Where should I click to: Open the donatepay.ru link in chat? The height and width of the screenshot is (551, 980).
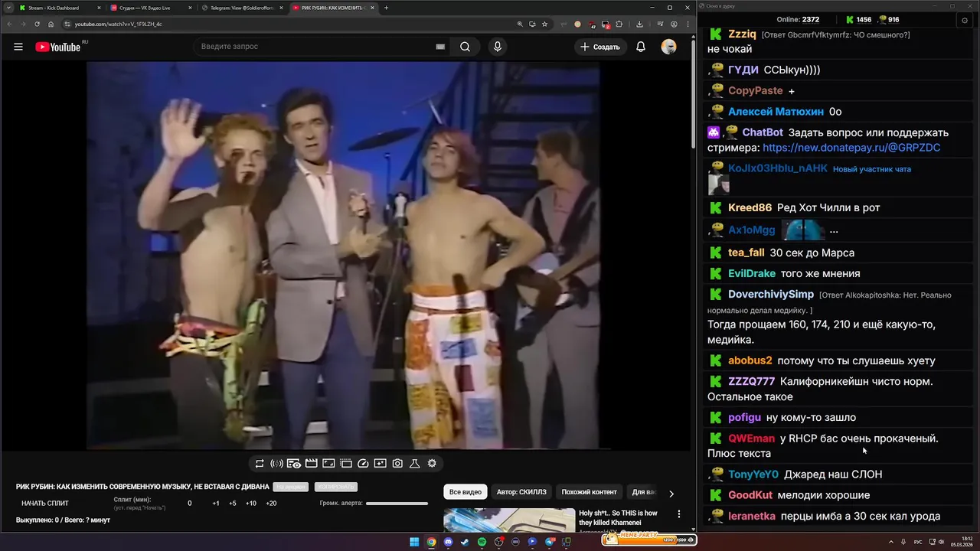(x=851, y=148)
